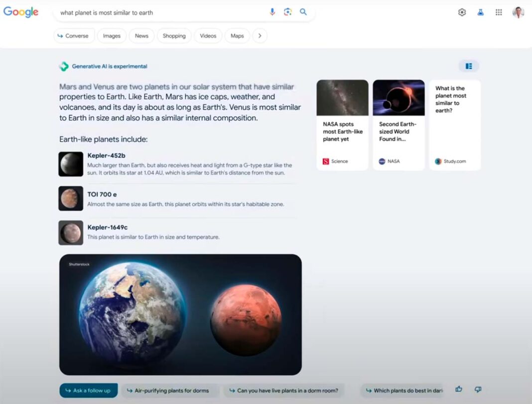Image resolution: width=532 pixels, height=404 pixels.
Task: Select the Converse filter chip
Action: pyautogui.click(x=73, y=36)
